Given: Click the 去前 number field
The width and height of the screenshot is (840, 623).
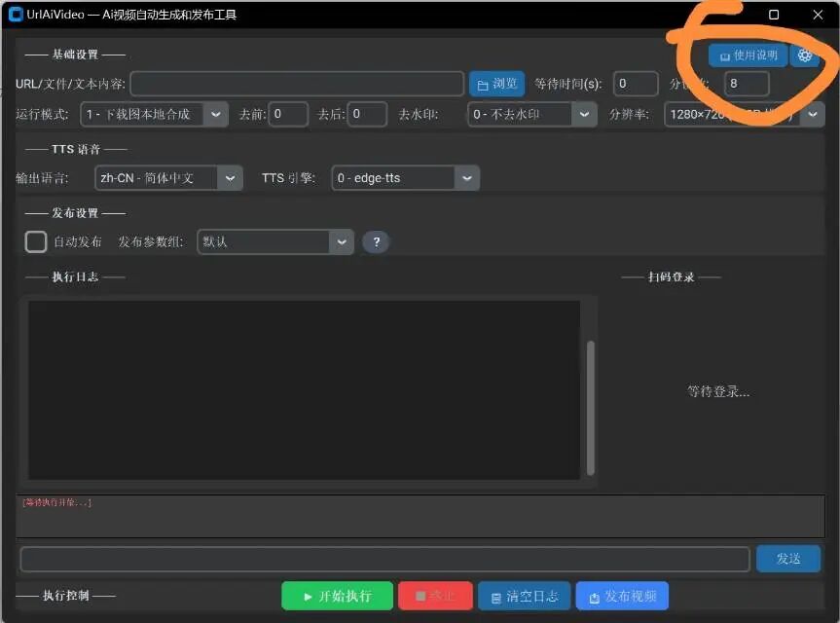Looking at the screenshot, I should [x=288, y=114].
